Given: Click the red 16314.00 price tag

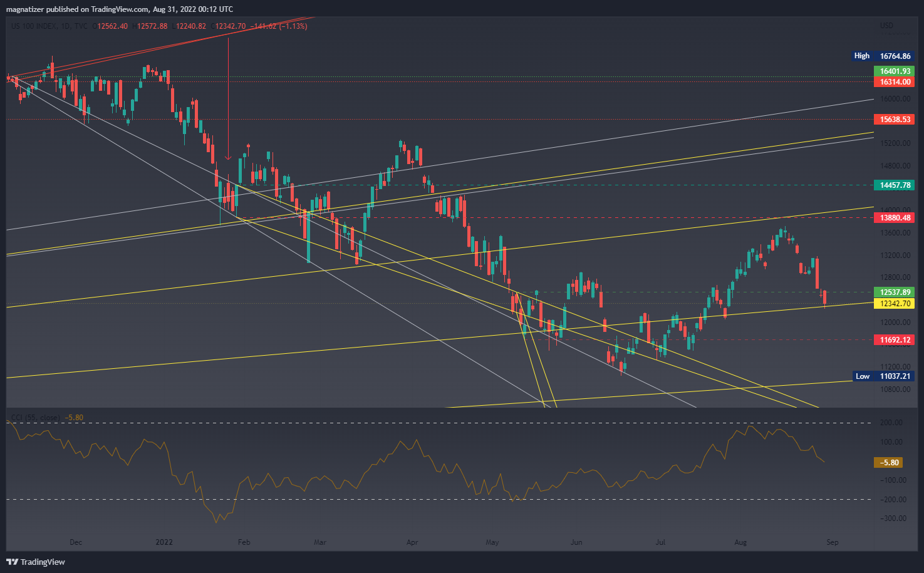Looking at the screenshot, I should [895, 82].
